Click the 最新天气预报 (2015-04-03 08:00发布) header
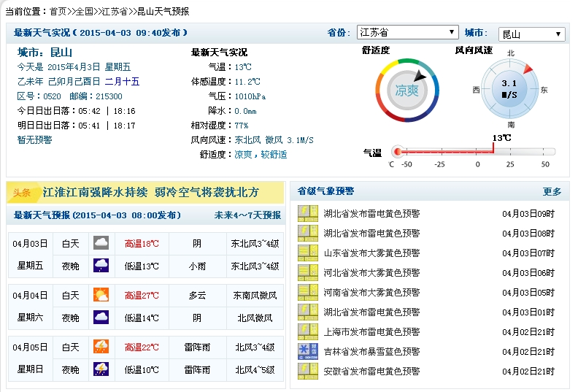The image size is (578, 392). (x=97, y=215)
